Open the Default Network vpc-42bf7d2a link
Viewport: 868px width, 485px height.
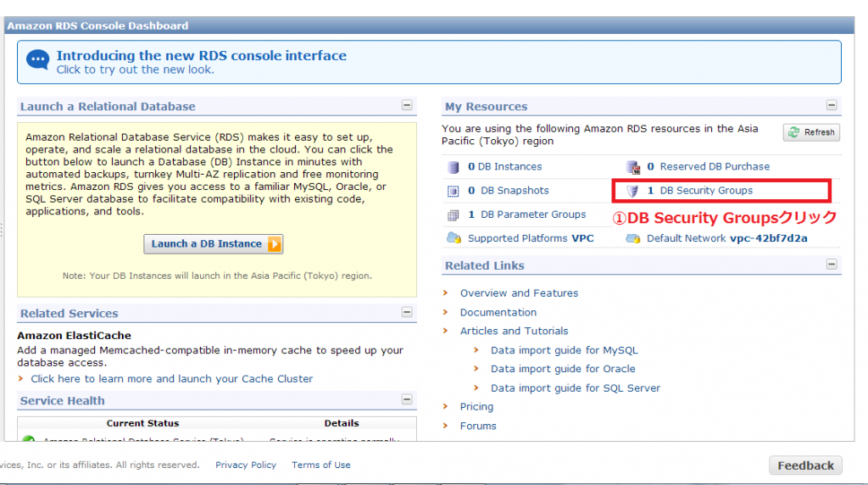coord(726,238)
